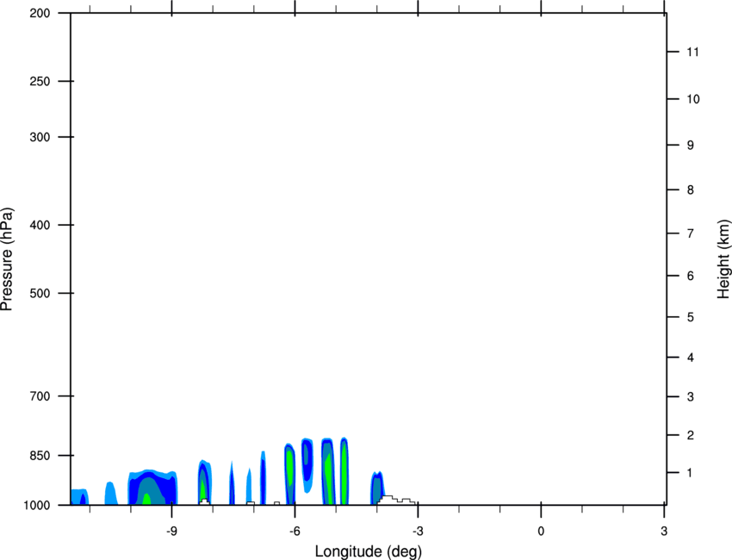This screenshot has width=732, height=560.
Task: Click the 'Longitude (deg)' axis title
Action: [x=369, y=551]
